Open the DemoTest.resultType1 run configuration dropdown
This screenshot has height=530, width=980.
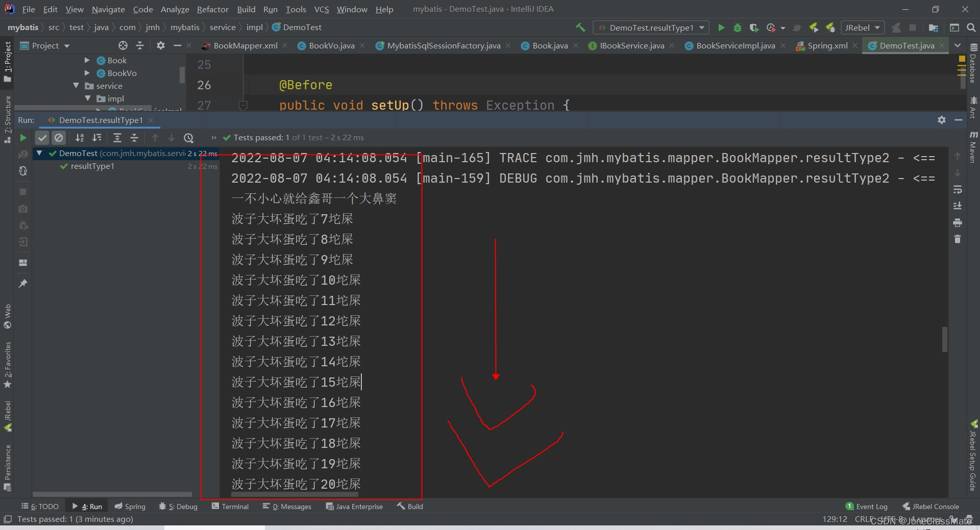[651, 28]
